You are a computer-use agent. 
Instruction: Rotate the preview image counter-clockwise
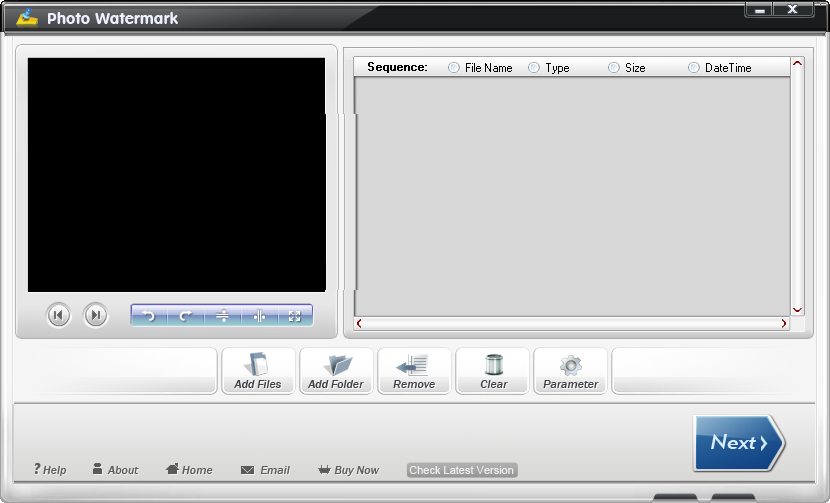[149, 316]
